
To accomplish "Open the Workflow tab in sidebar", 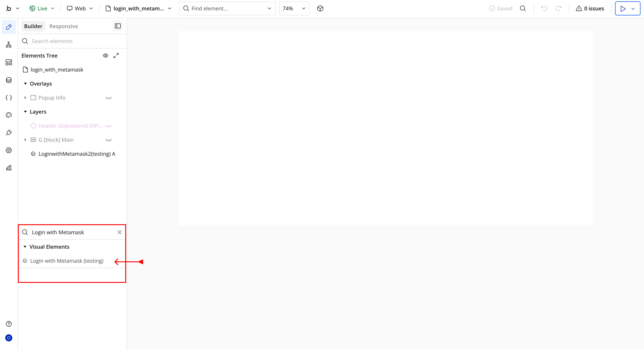I will coord(9,45).
